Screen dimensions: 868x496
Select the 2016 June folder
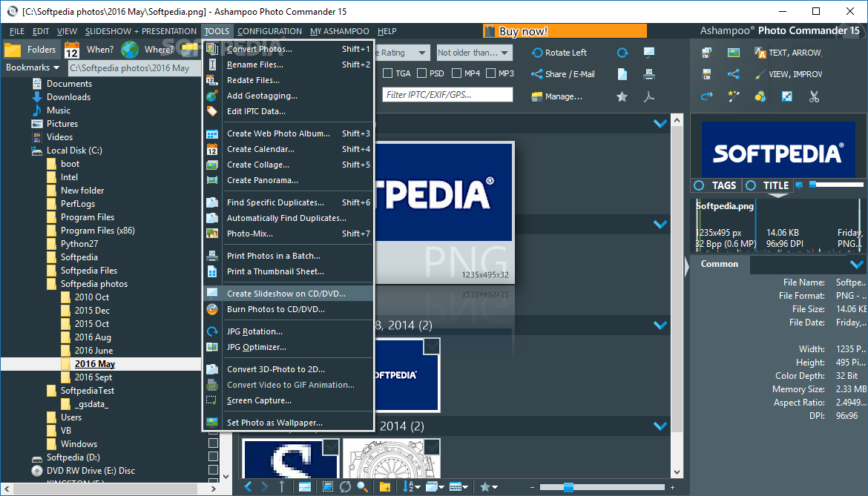(93, 351)
